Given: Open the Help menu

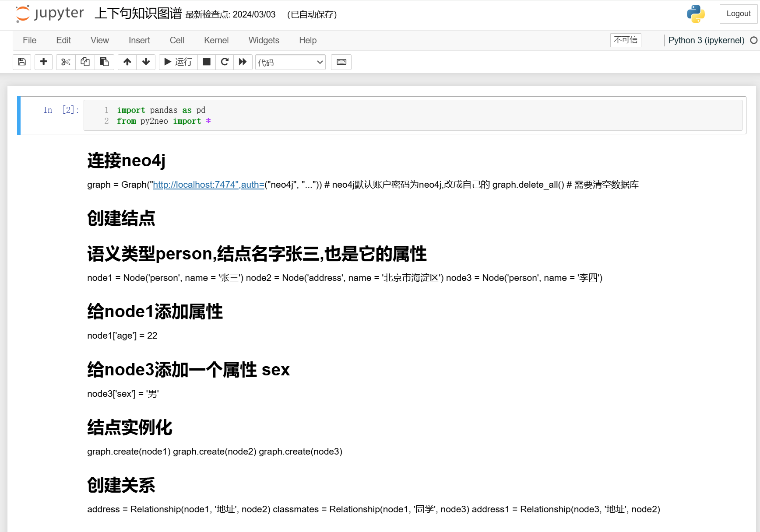Looking at the screenshot, I should pos(308,40).
